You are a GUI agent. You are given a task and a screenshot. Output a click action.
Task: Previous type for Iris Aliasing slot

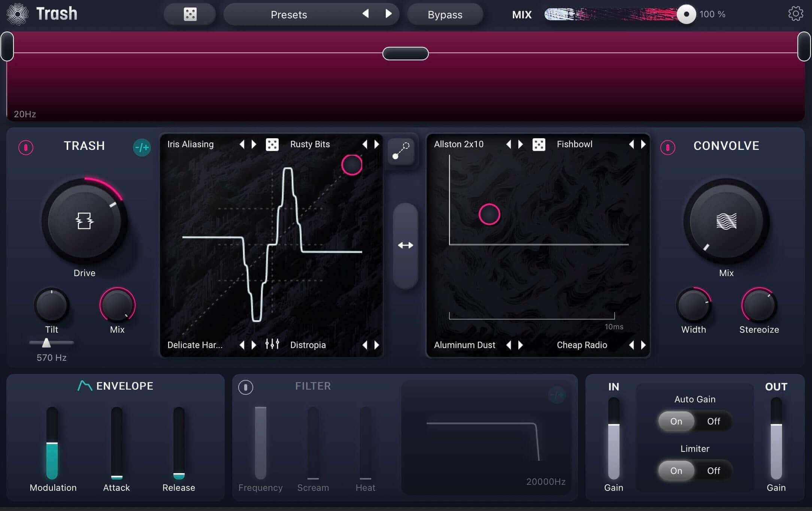click(242, 144)
